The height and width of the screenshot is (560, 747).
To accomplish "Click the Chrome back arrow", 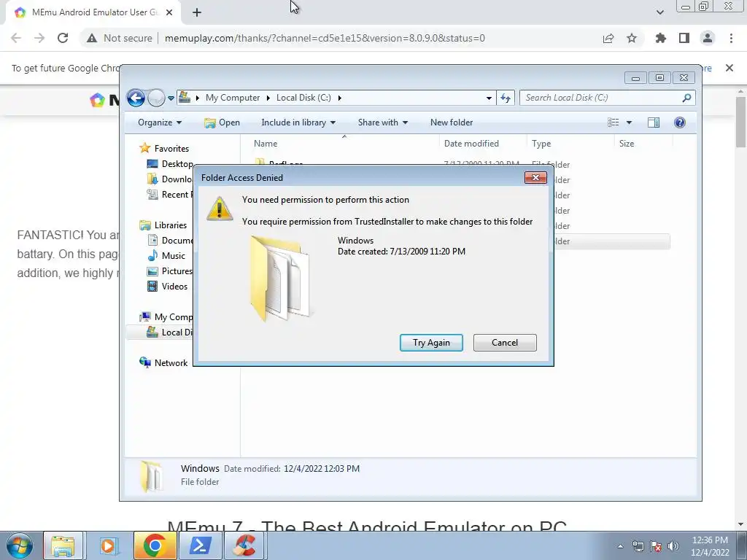I will [16, 38].
